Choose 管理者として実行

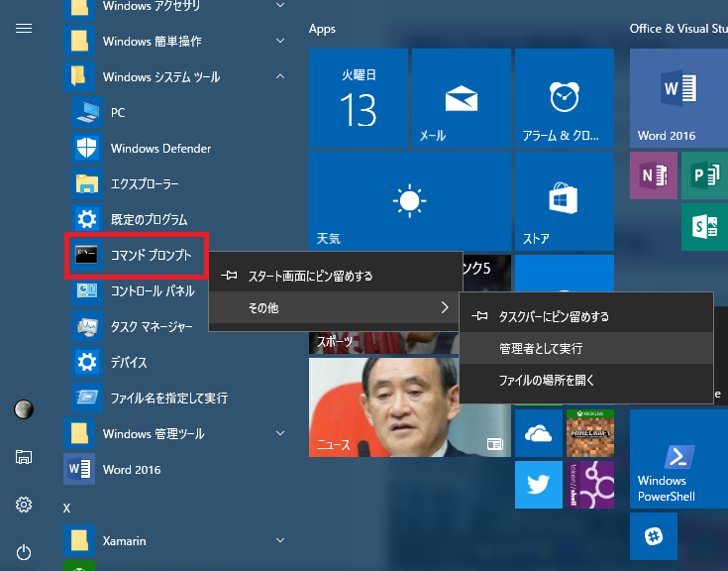[x=586, y=348]
